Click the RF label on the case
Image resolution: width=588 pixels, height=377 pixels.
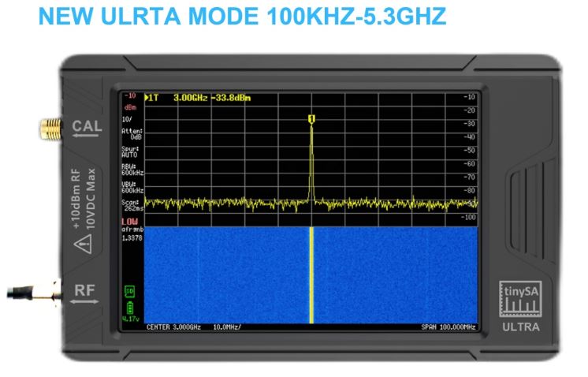[84, 290]
